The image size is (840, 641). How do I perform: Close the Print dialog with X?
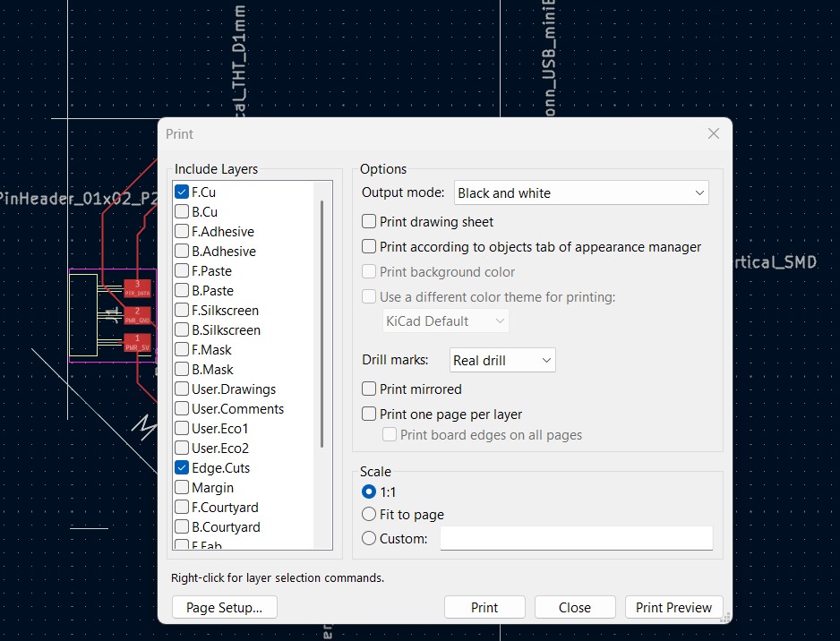coord(714,133)
